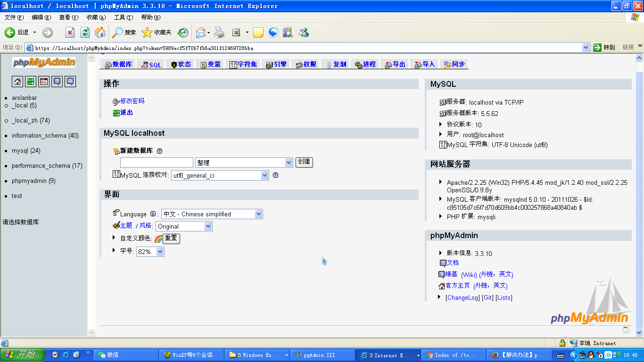Expand the 自定义颜色 disclosure triangle
This screenshot has height=362, width=644.
click(114, 238)
